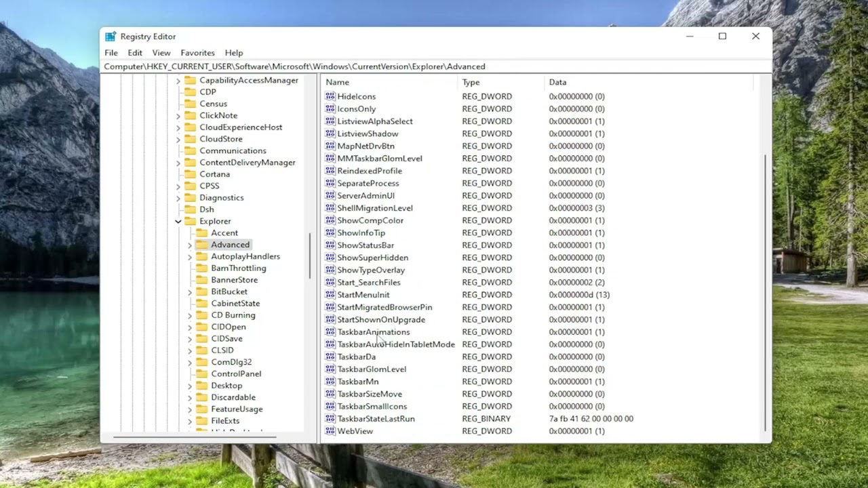The image size is (868, 488).
Task: Select the TaskbarMn value name
Action: tap(357, 382)
